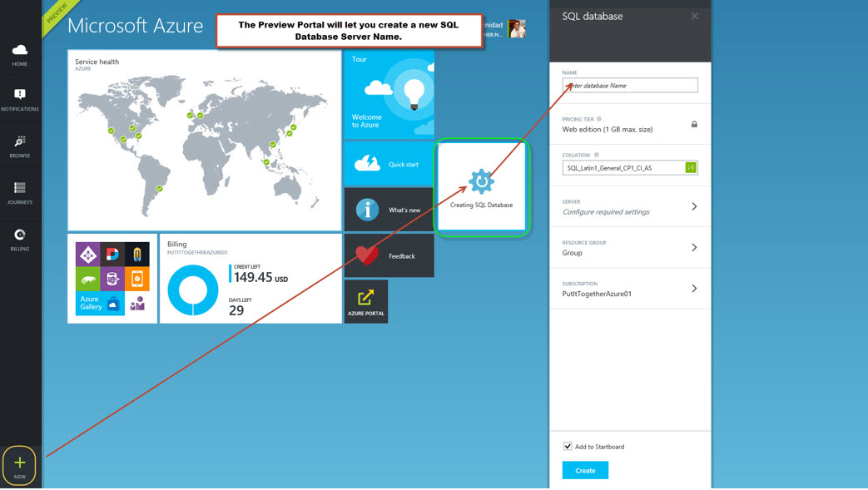The height and width of the screenshot is (490, 868).
Task: Open the Feedback heart tile
Action: pos(389,255)
